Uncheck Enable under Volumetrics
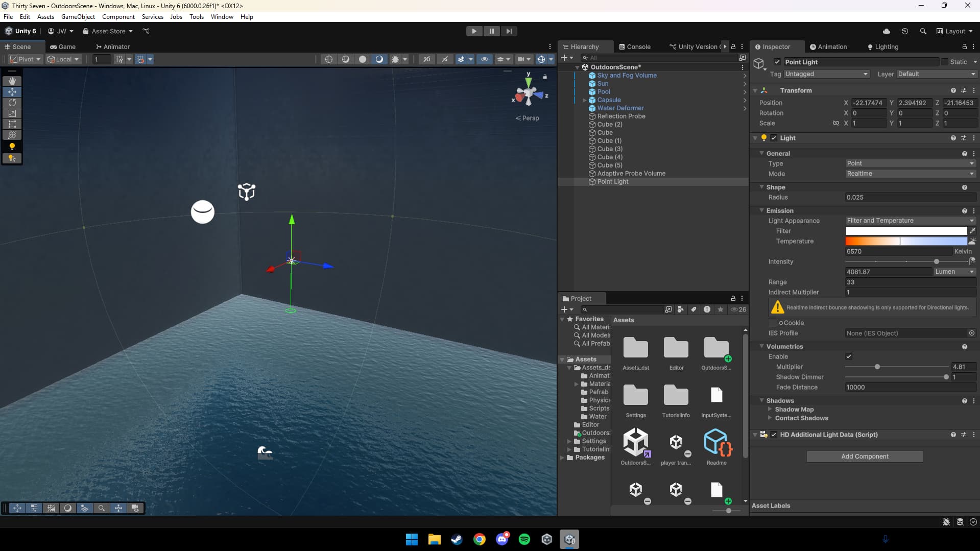The height and width of the screenshot is (551, 980). pyautogui.click(x=849, y=356)
